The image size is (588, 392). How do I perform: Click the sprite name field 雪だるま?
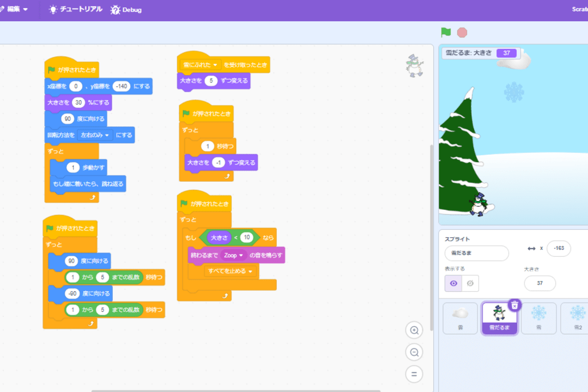coord(476,253)
